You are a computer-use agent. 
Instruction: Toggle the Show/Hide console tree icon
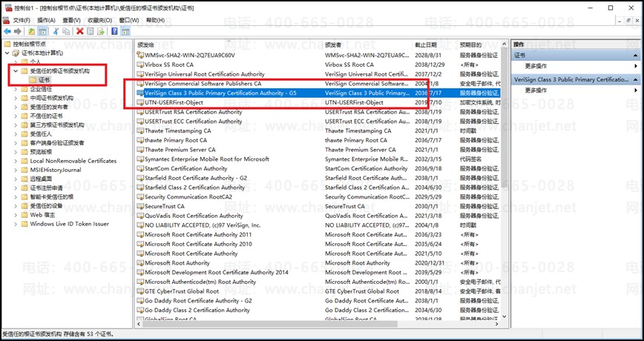click(42, 31)
